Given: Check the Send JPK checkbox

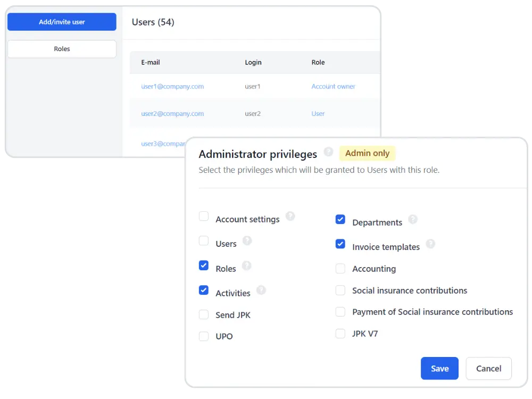Looking at the screenshot, I should pyautogui.click(x=204, y=314).
